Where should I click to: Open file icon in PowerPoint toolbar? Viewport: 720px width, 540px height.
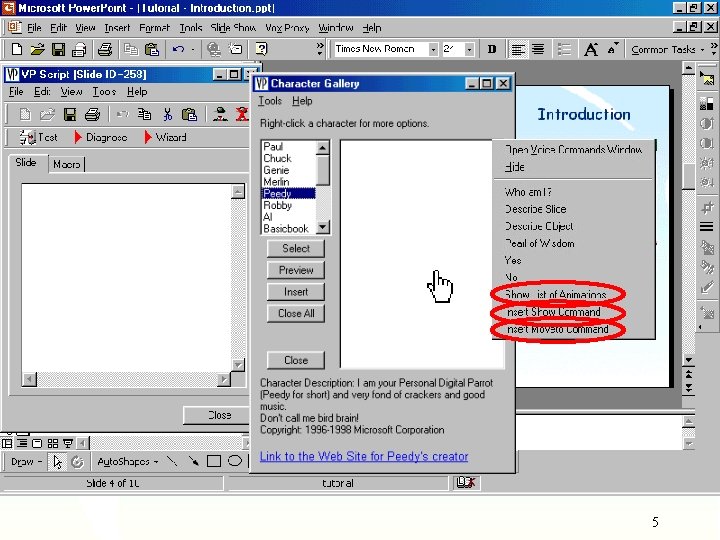[38, 49]
